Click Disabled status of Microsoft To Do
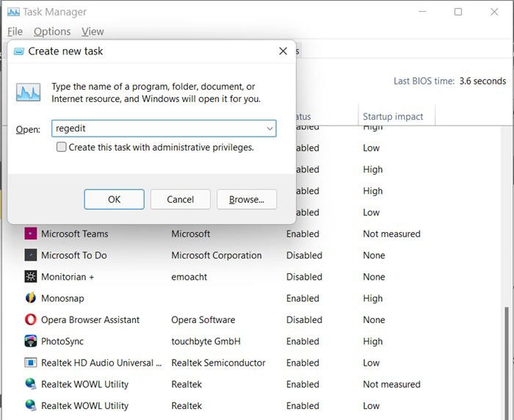The image size is (514, 420). click(304, 255)
